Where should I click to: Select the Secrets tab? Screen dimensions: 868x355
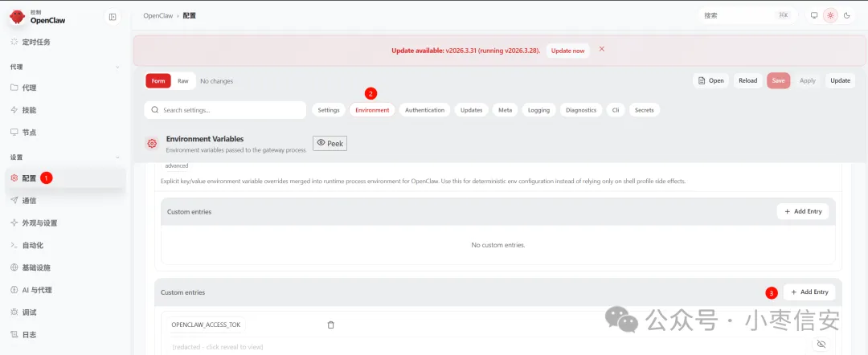(645, 110)
